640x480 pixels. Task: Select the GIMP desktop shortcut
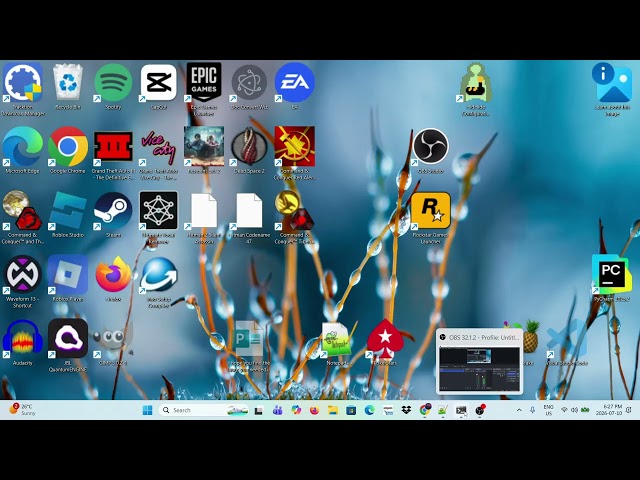coord(113,339)
